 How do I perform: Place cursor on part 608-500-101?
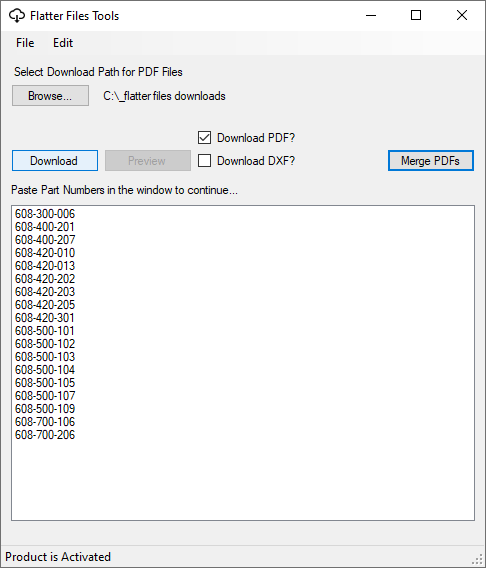click(45, 331)
